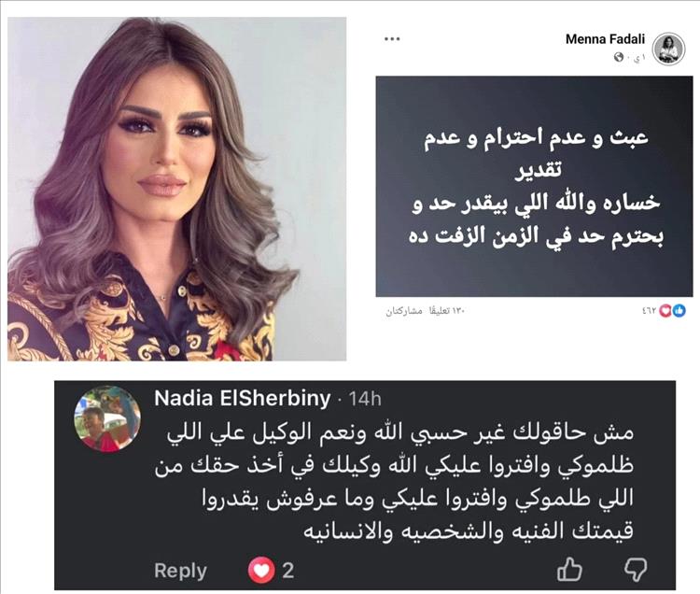The height and width of the screenshot is (594, 700).
Task: Open the three-dot post options menu
Action: coord(392,39)
